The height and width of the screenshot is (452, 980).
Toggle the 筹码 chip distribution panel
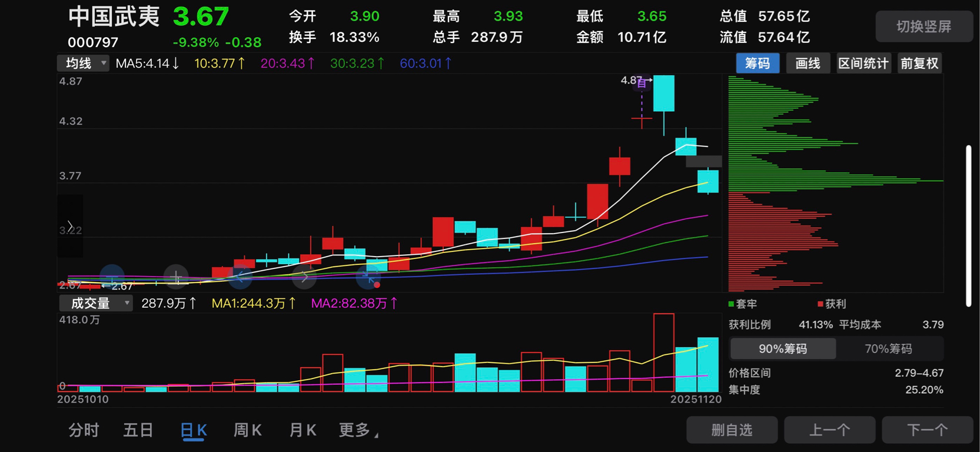click(x=758, y=64)
